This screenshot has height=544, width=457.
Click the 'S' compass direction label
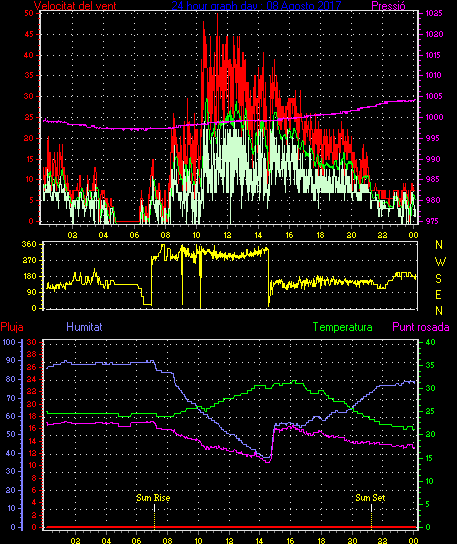pos(439,278)
